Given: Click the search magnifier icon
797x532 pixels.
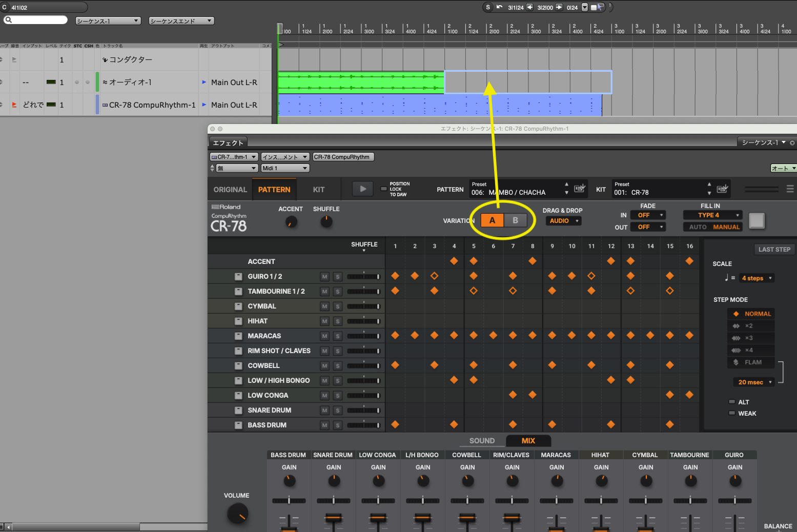Looking at the screenshot, I should (9, 20).
